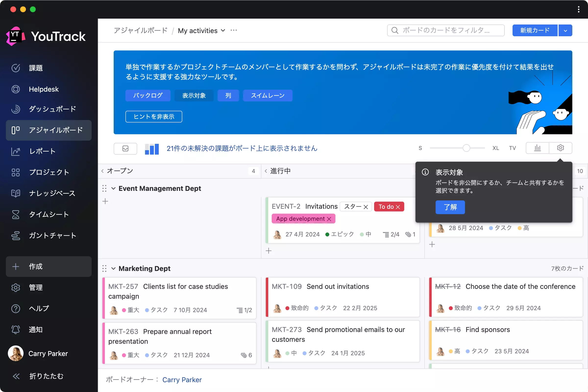Remove the 'To do' tag from EVENT-2
Image resolution: width=588 pixels, height=392 pixels.
pos(398,207)
